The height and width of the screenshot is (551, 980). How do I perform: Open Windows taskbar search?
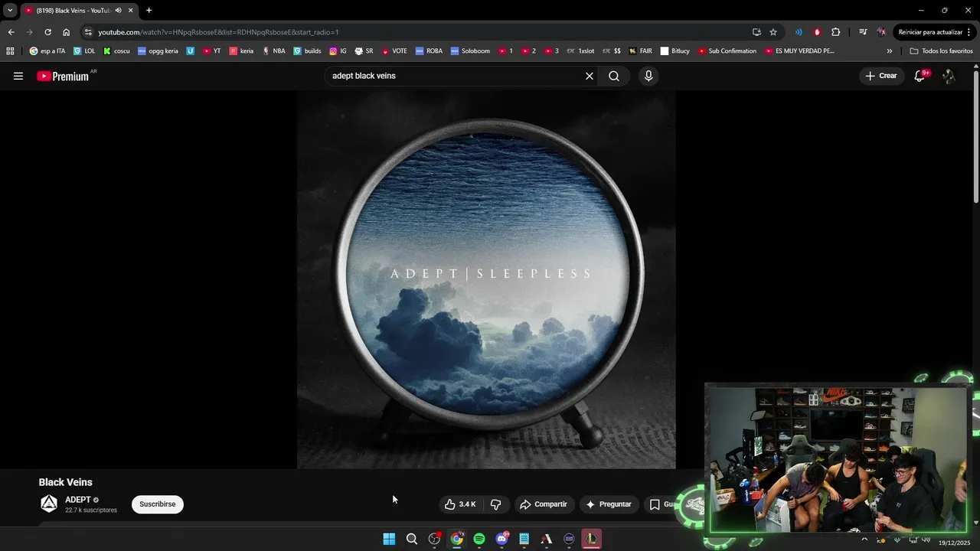coord(412,539)
